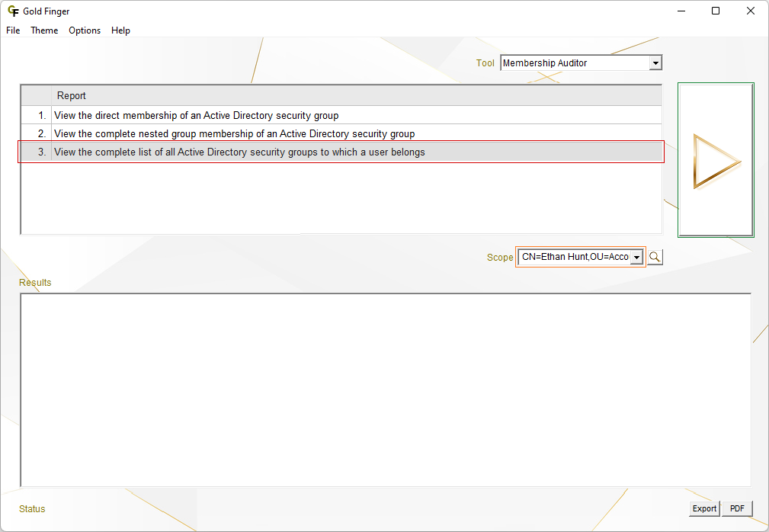Screen dimensions: 769x532
Task: Click the Report column header
Action: pos(356,95)
